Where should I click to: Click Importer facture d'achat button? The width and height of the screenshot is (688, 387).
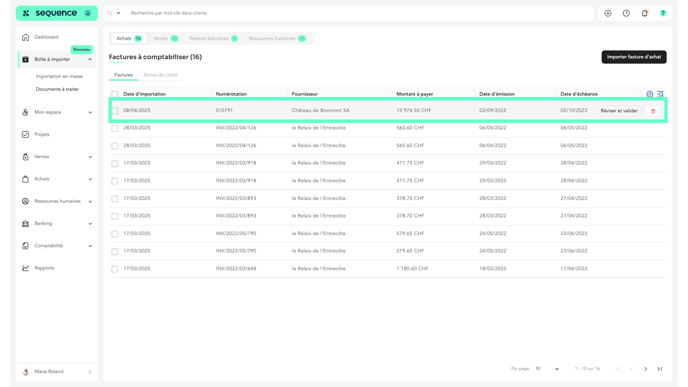634,57
